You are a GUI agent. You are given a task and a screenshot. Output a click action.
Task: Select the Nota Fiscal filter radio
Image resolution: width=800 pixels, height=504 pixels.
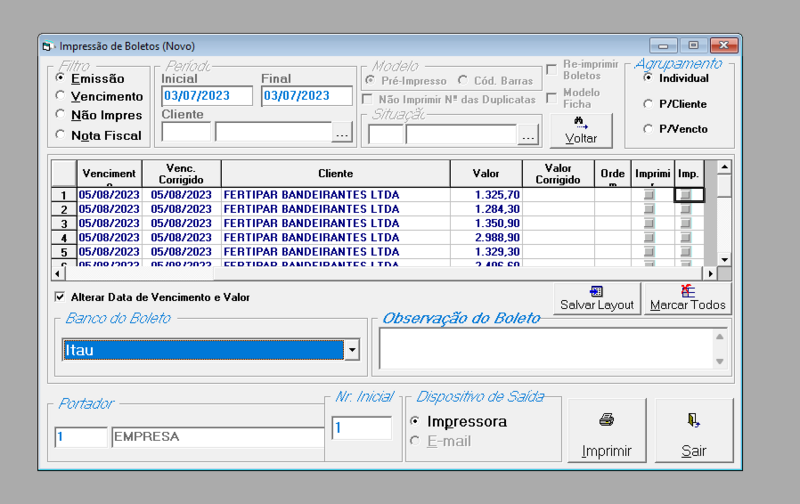click(x=60, y=135)
